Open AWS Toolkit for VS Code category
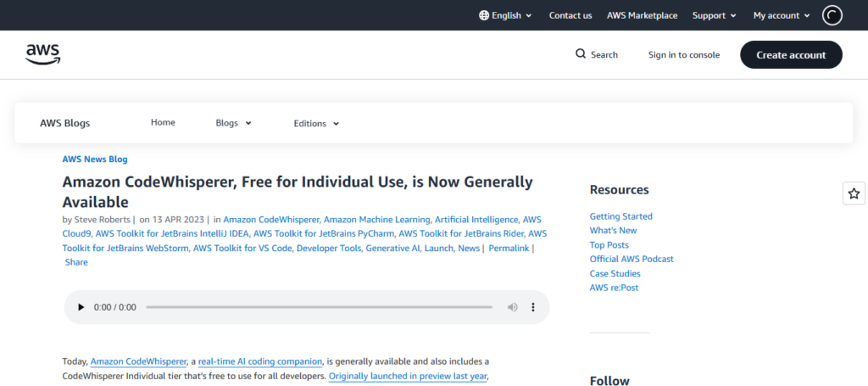 242,248
